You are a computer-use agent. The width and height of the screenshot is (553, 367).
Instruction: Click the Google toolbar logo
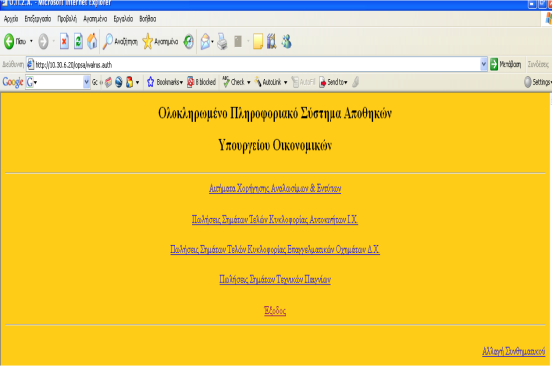coord(13,82)
